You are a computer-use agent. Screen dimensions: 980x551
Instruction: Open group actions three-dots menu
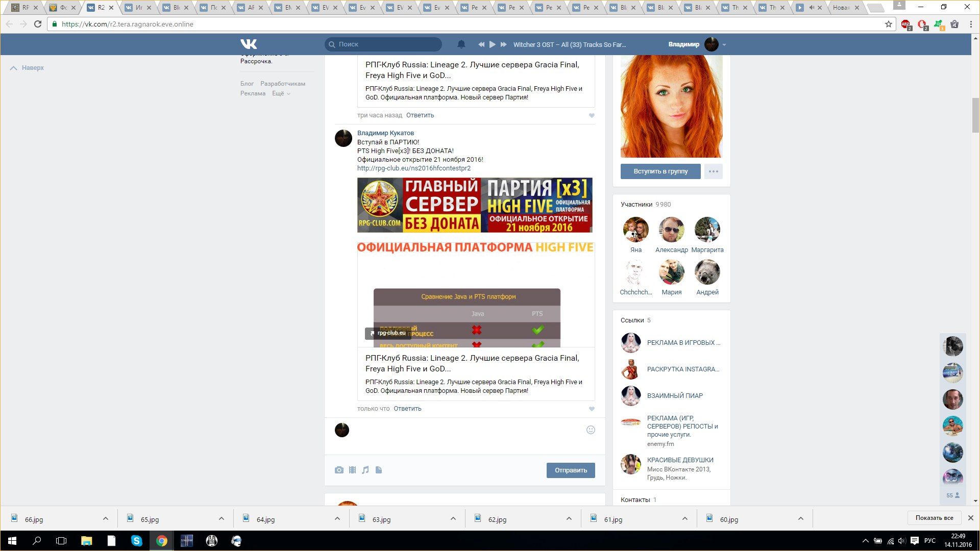click(713, 171)
